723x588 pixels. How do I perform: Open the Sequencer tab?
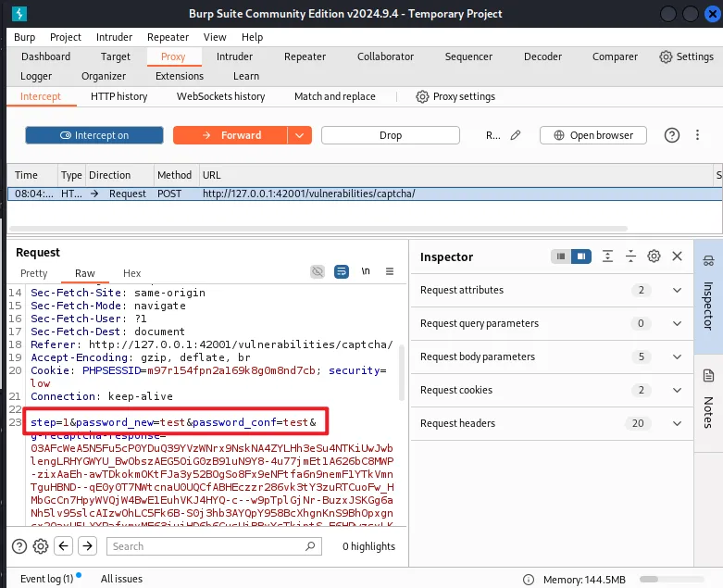(x=468, y=56)
